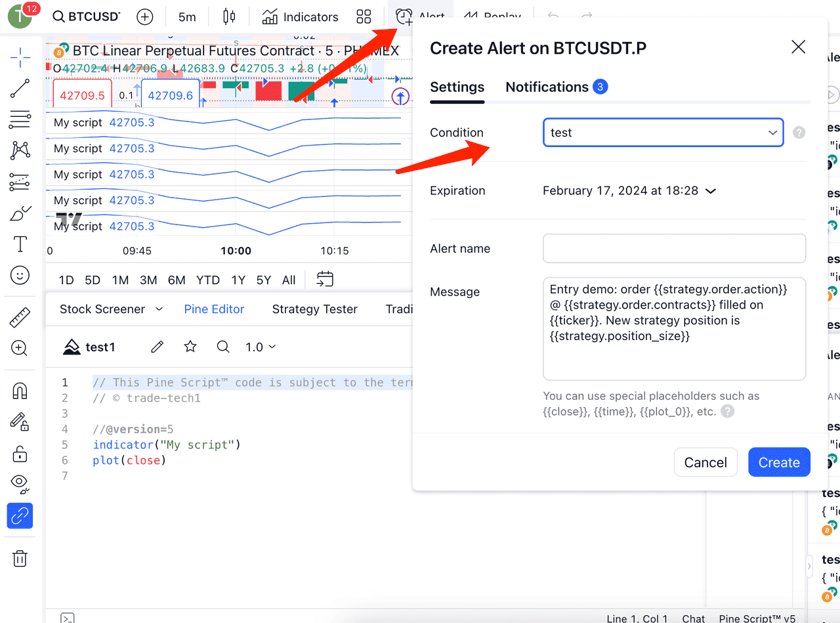The width and height of the screenshot is (840, 623).
Task: Select the crosshair cursor tool
Action: [20, 57]
